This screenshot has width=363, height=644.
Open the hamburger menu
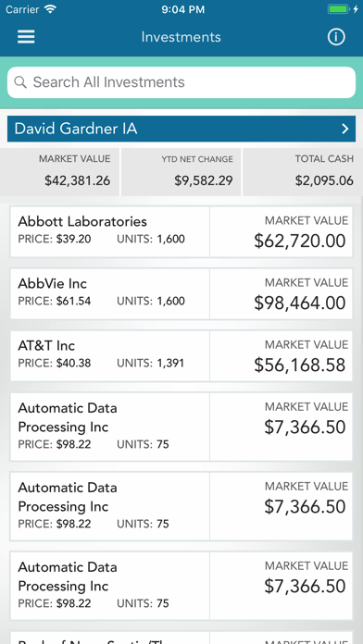coord(26,37)
